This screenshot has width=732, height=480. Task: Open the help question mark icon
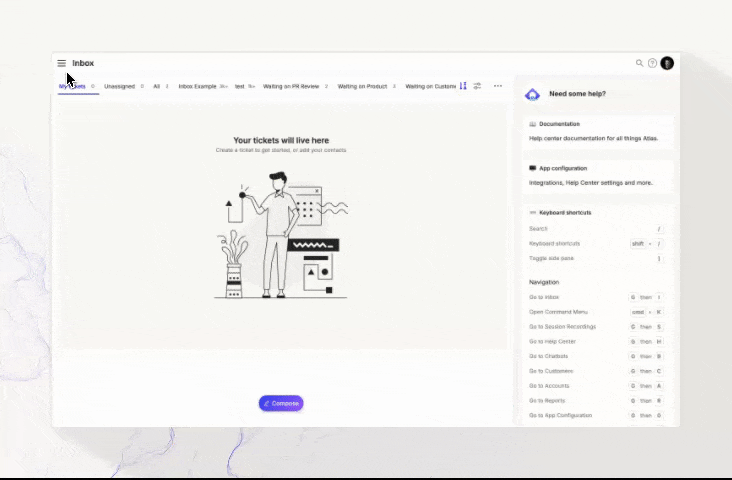(652, 63)
